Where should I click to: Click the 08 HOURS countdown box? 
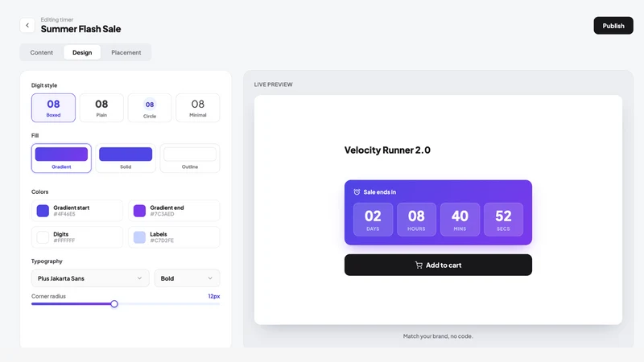416,220
